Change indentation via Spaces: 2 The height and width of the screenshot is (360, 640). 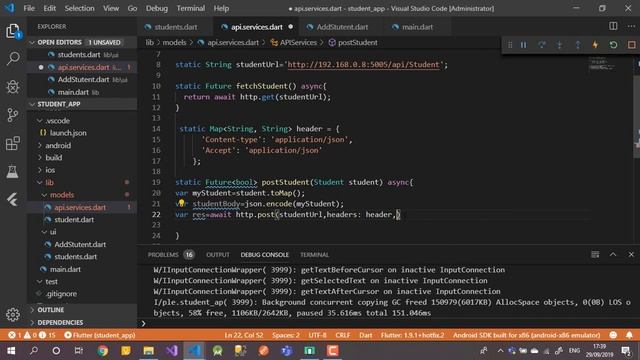tap(286, 335)
